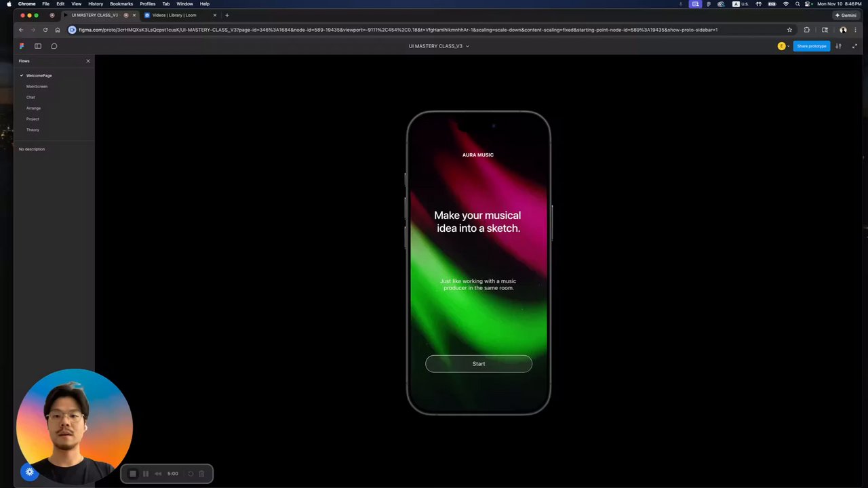Select the Theory flow
The image size is (868, 488).
point(33,129)
